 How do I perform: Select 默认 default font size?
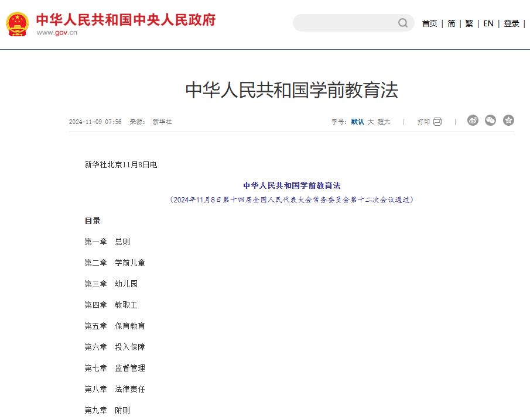click(357, 122)
